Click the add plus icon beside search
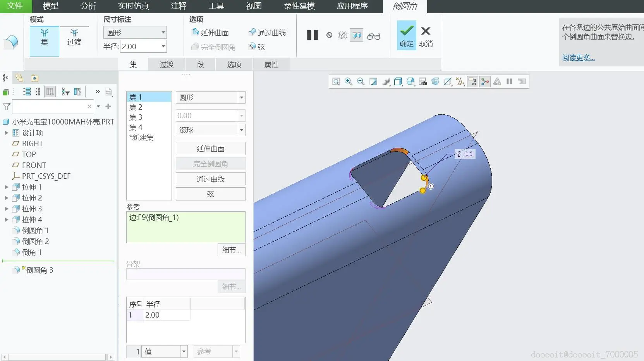This screenshot has height=361, width=644. click(x=108, y=106)
